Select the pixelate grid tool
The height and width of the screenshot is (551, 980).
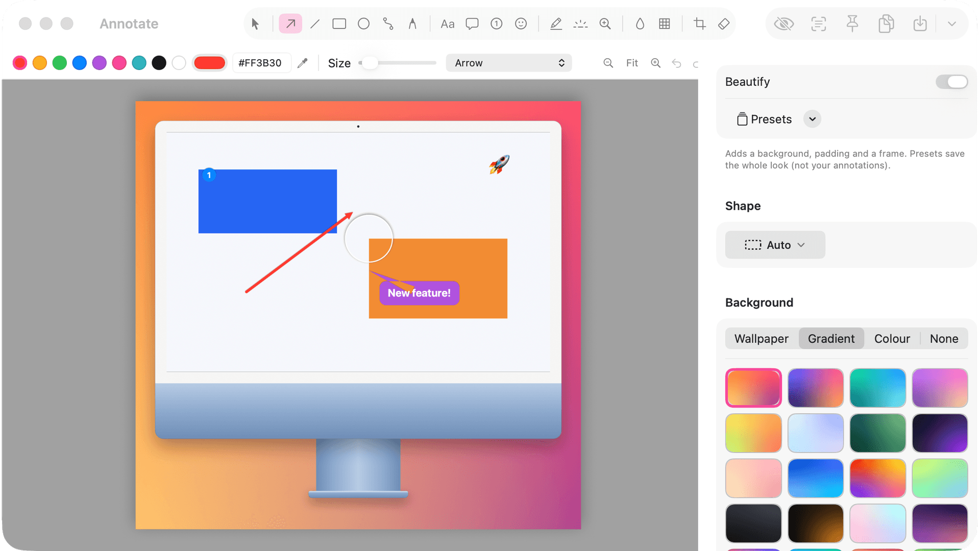[x=665, y=24]
